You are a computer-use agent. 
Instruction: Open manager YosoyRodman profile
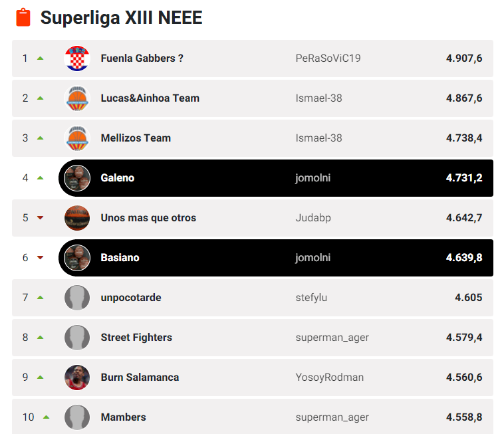(330, 378)
